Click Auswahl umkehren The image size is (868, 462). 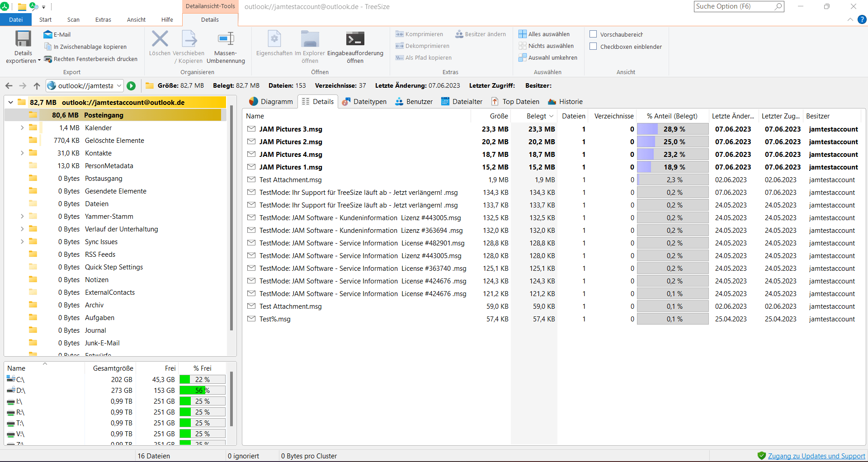[x=548, y=58]
